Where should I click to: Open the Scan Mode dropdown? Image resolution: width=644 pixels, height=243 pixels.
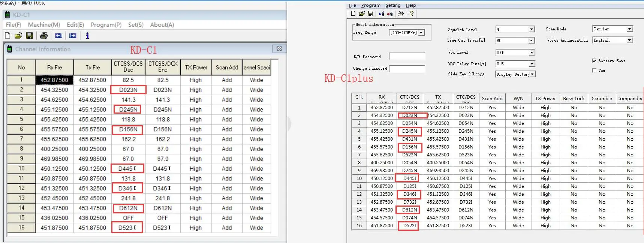pos(630,29)
